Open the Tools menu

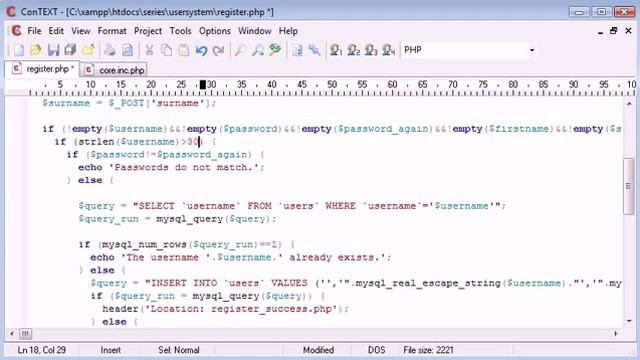click(180, 31)
